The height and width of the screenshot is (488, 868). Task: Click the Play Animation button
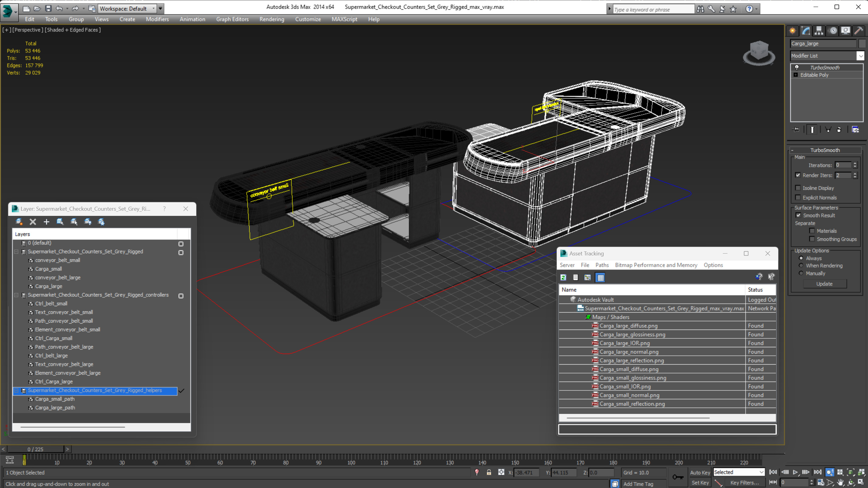[x=796, y=472]
